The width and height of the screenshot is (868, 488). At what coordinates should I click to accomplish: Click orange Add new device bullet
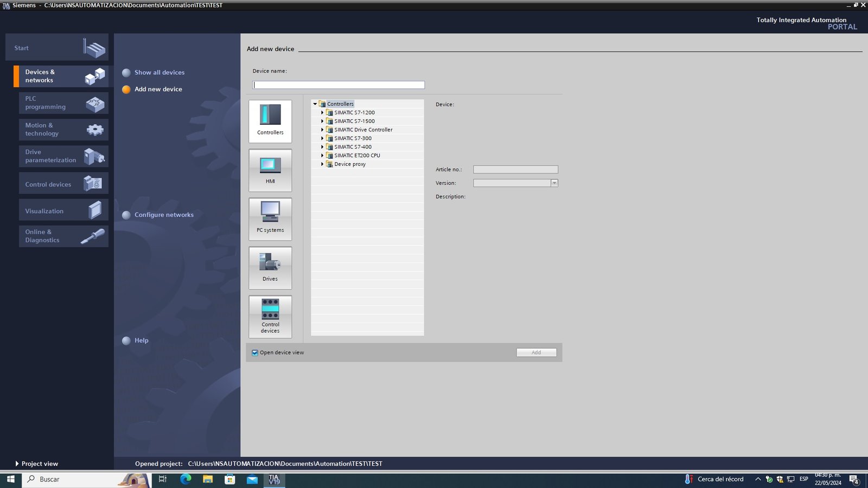coord(126,89)
